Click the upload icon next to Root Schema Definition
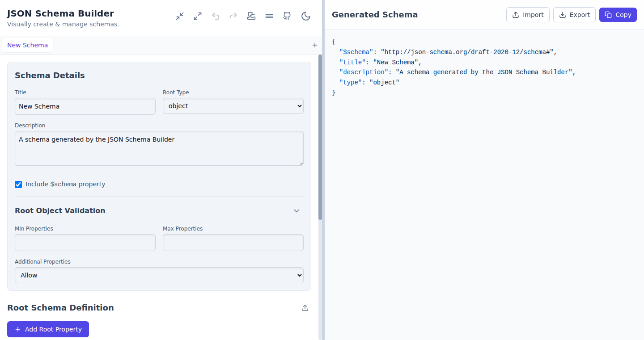644x340 pixels. (x=305, y=308)
